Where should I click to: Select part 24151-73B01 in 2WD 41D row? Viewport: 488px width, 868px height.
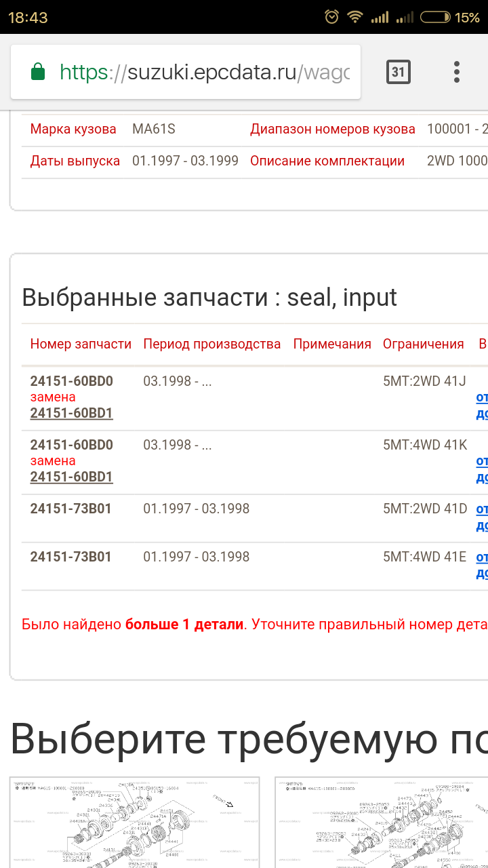coord(70,508)
